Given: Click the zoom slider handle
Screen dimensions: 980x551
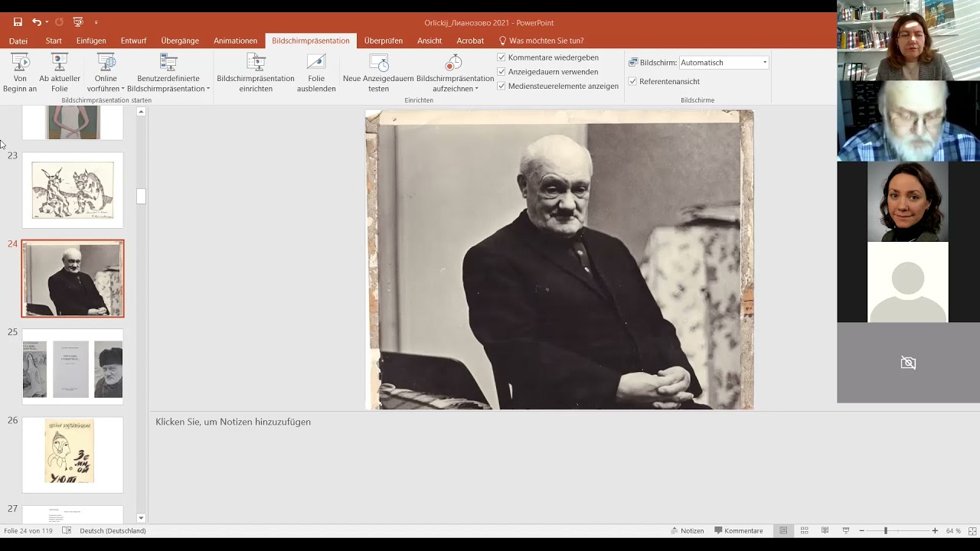Looking at the screenshot, I should tap(886, 530).
